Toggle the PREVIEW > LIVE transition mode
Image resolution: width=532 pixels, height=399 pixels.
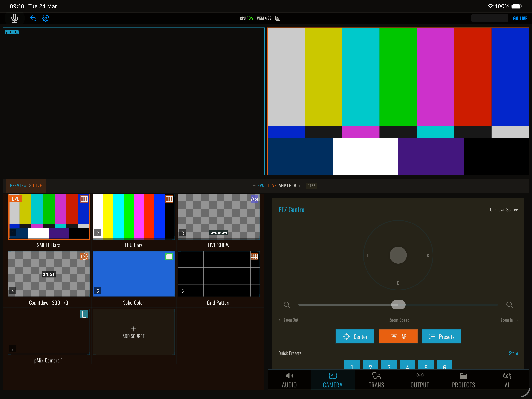(x=26, y=185)
